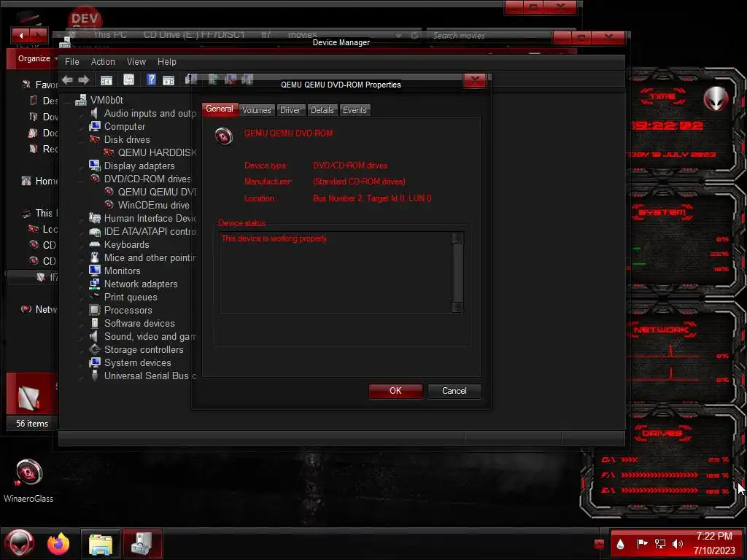Switch to the Volumes tab

click(x=256, y=110)
